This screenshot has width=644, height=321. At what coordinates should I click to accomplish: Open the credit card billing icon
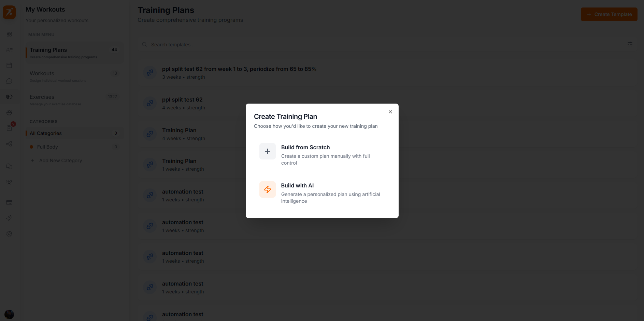9,202
